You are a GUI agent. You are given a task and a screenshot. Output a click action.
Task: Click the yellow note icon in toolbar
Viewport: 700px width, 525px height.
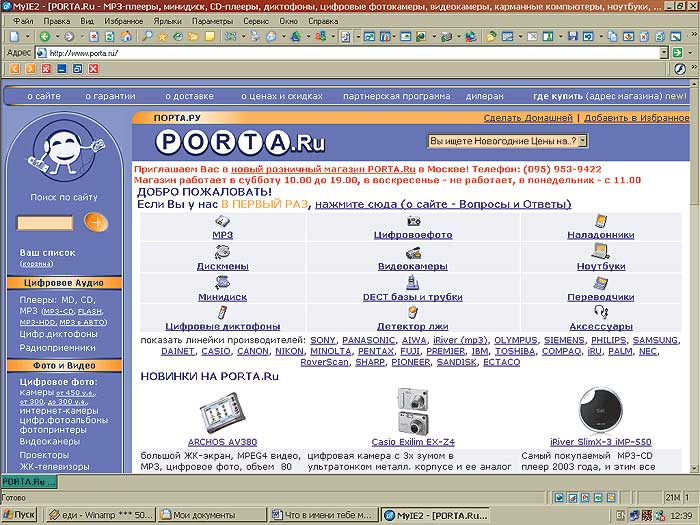210,37
